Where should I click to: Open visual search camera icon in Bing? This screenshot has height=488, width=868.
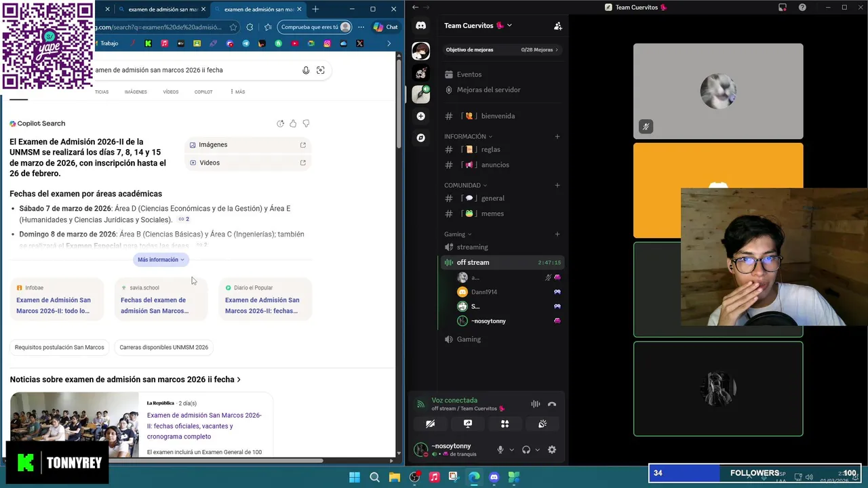[x=321, y=70]
